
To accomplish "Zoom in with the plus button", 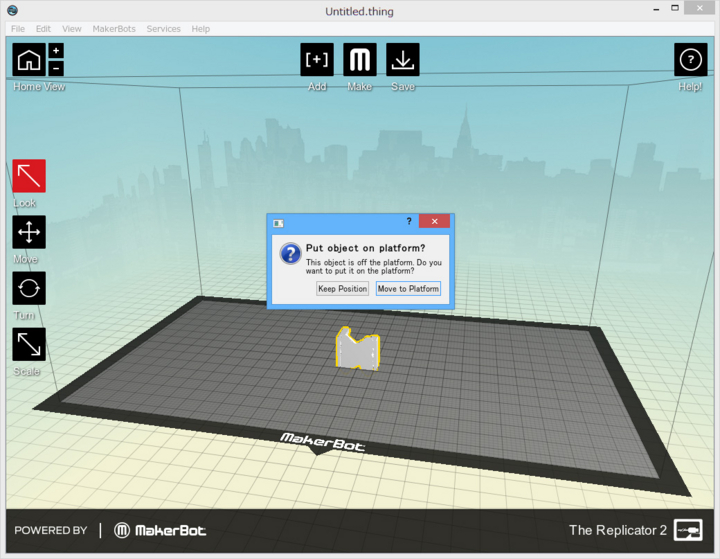I will (x=56, y=51).
